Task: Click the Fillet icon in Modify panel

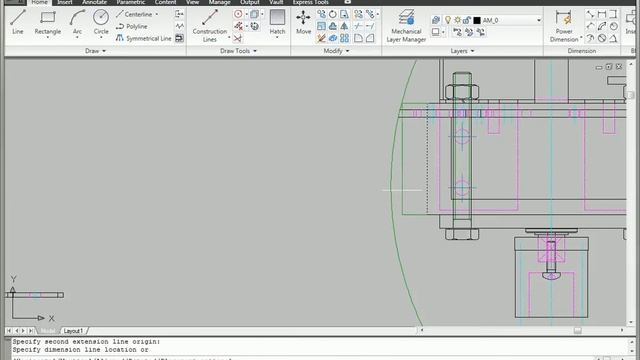Action: pyautogui.click(x=358, y=38)
